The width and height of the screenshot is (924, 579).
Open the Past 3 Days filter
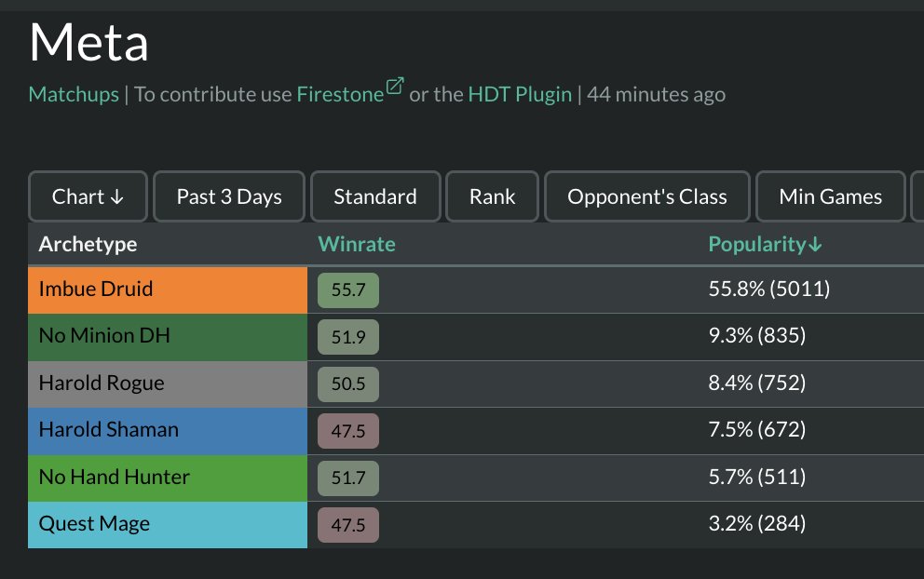point(228,196)
